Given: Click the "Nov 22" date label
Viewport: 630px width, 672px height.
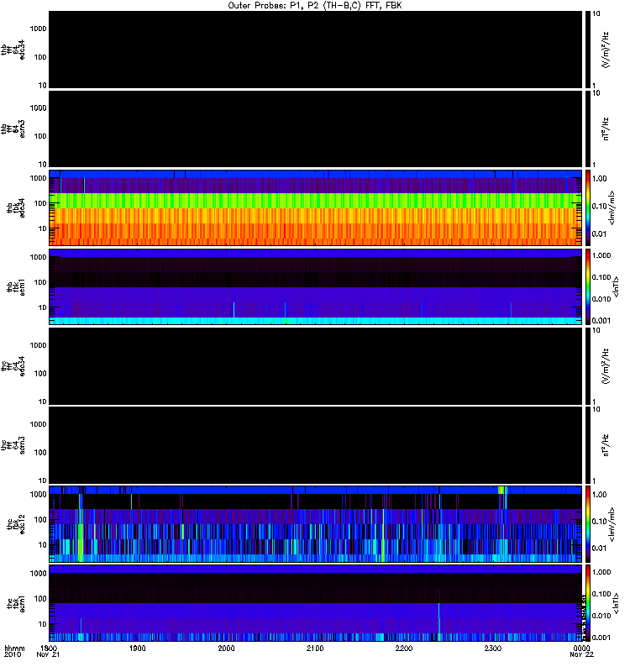Looking at the screenshot, I should [581, 654].
